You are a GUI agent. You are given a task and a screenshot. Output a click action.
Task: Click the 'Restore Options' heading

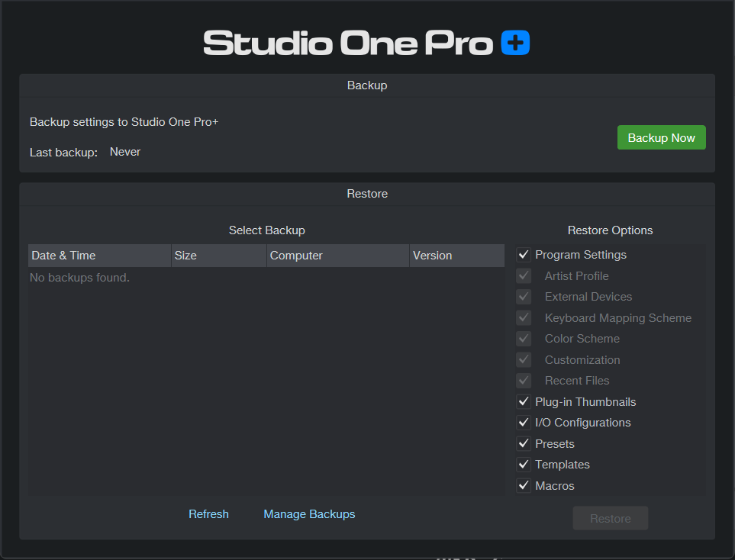tap(610, 230)
